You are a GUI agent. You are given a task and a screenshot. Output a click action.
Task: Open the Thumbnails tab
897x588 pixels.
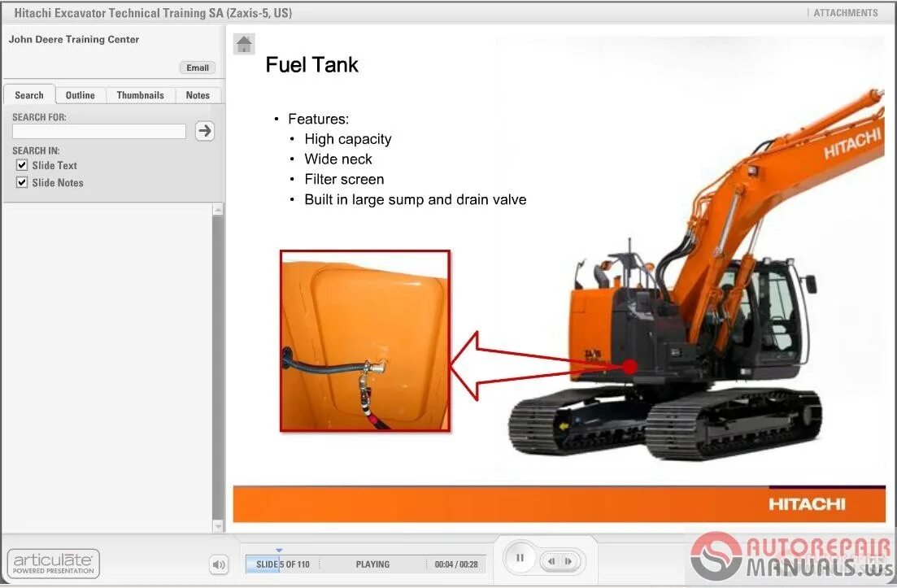click(140, 95)
